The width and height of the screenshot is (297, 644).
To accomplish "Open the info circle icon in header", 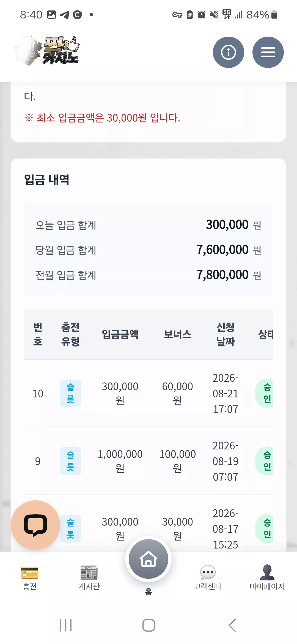I will (228, 52).
